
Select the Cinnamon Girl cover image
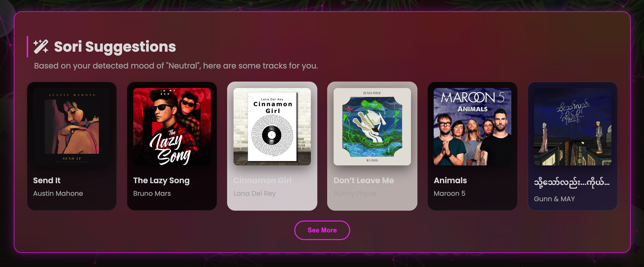click(272, 127)
